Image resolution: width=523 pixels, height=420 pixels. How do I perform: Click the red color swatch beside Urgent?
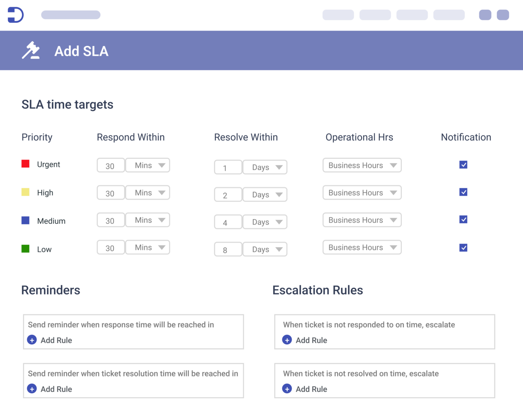(25, 164)
